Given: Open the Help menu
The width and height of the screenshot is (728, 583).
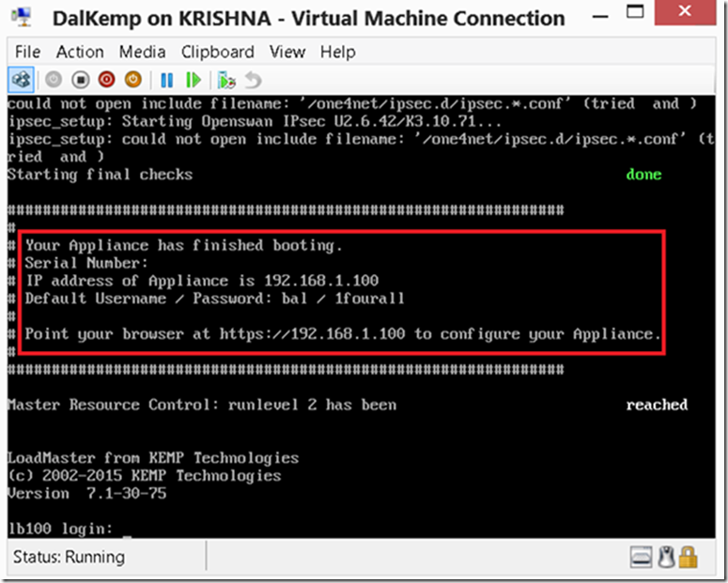Looking at the screenshot, I should [338, 52].
